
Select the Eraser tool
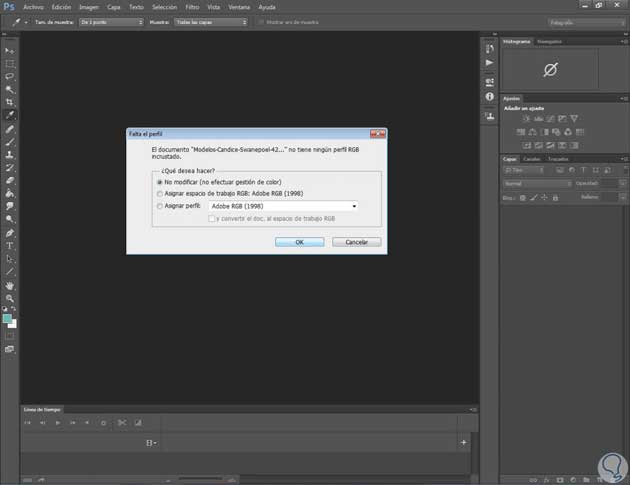[x=10, y=180]
